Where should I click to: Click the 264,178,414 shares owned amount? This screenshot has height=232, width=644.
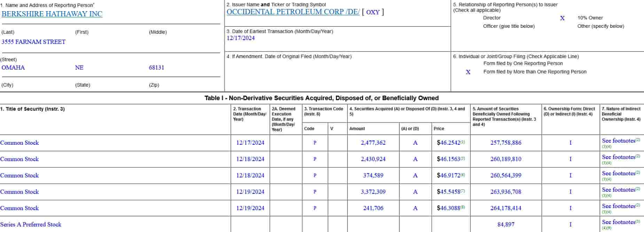505,208
